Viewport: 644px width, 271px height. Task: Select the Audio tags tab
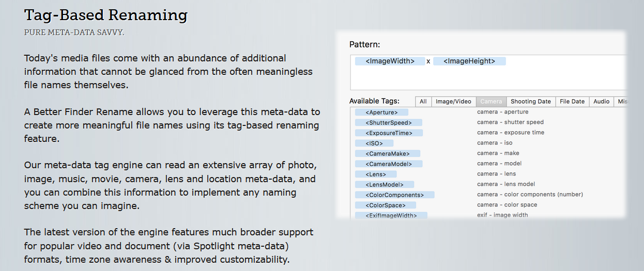[x=601, y=102]
